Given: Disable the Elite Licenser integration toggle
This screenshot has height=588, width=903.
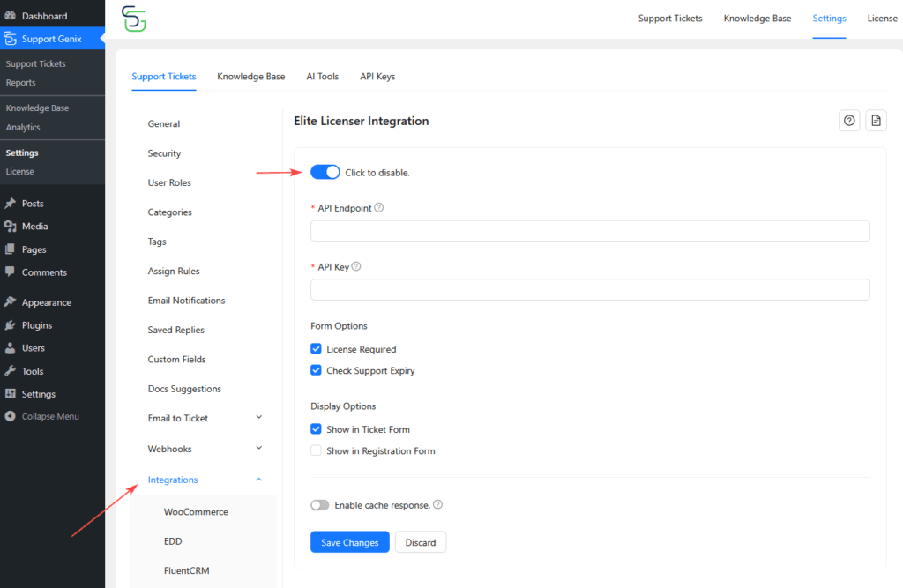Looking at the screenshot, I should [x=325, y=172].
